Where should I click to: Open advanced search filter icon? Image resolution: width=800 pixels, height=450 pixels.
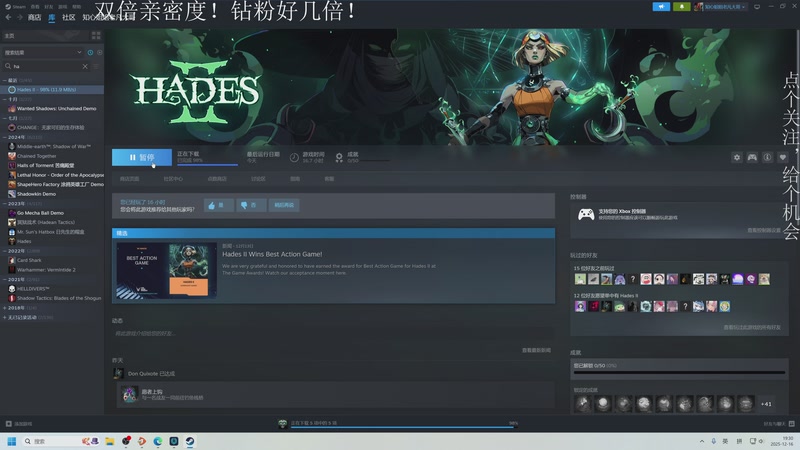click(96, 66)
